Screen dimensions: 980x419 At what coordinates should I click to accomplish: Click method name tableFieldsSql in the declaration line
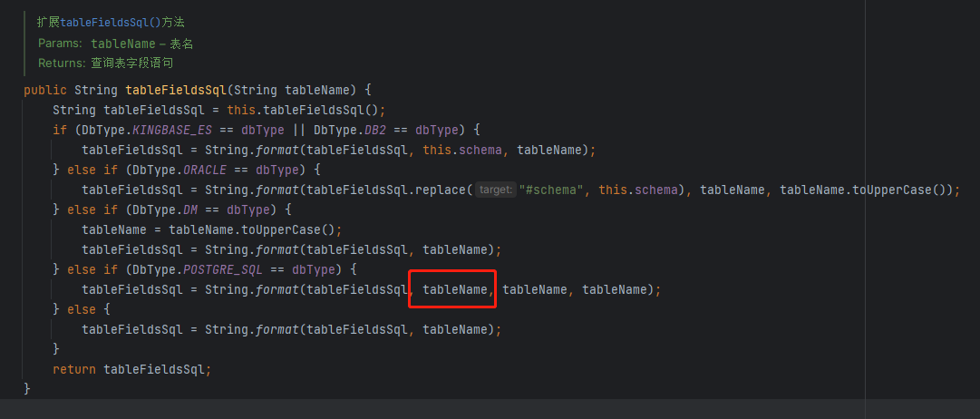tap(176, 90)
